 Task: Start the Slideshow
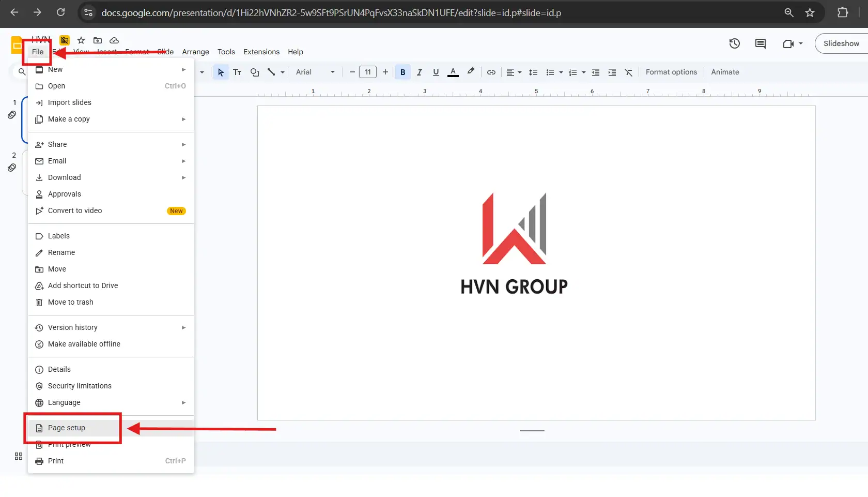click(841, 43)
